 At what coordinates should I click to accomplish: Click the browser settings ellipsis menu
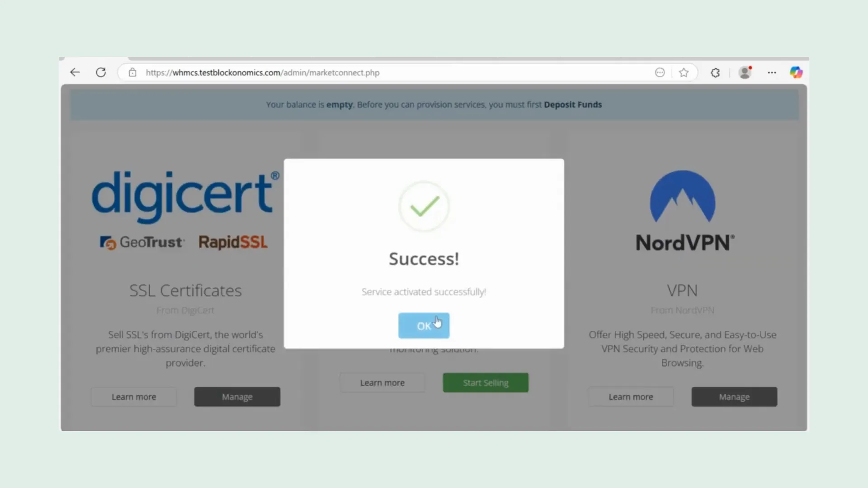[771, 72]
